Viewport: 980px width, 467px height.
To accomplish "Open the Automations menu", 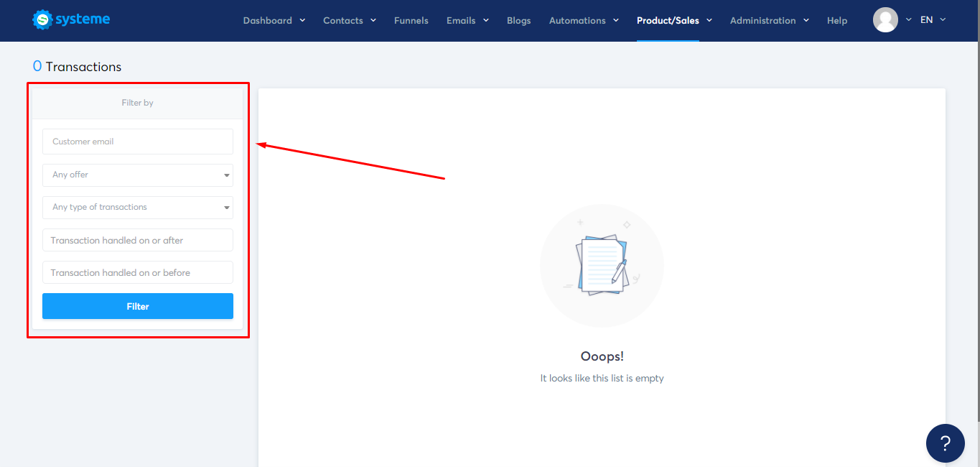I will click(578, 20).
